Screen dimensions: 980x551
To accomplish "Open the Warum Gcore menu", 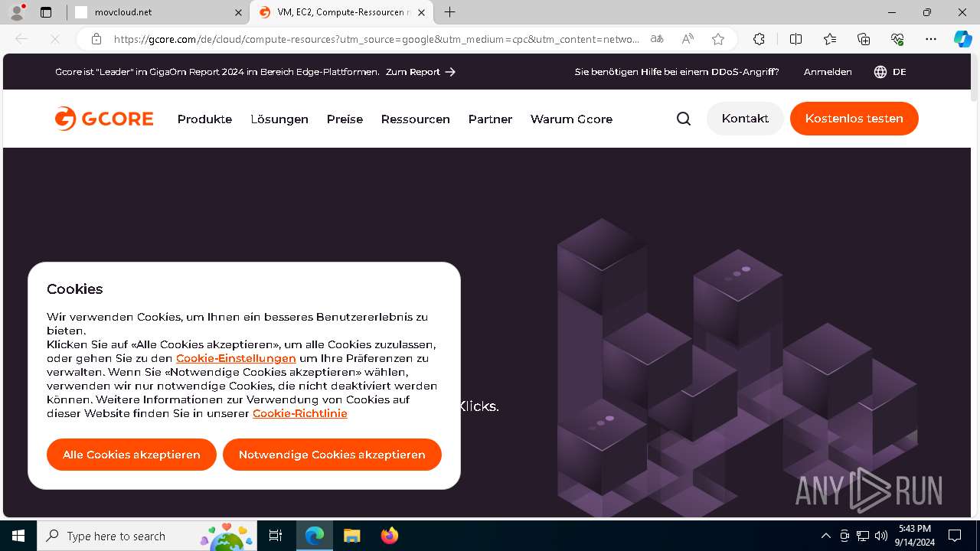I will (x=571, y=119).
